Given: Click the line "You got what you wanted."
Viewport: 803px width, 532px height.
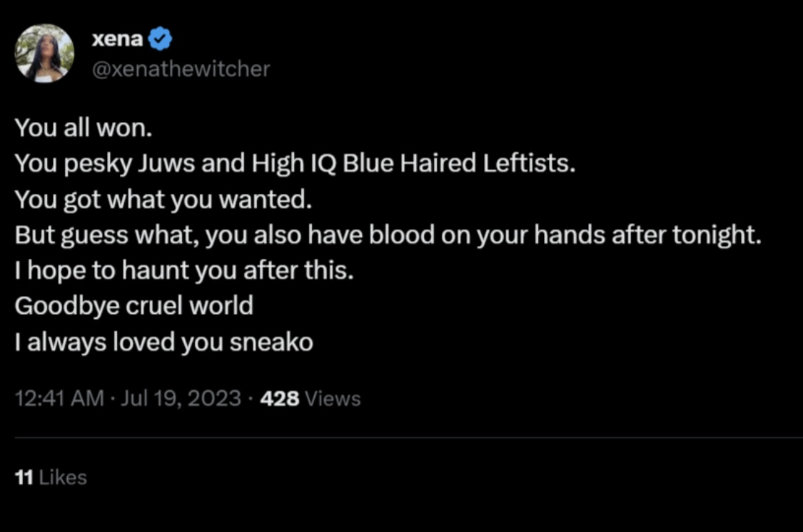Looking at the screenshot, I should pos(163,200).
